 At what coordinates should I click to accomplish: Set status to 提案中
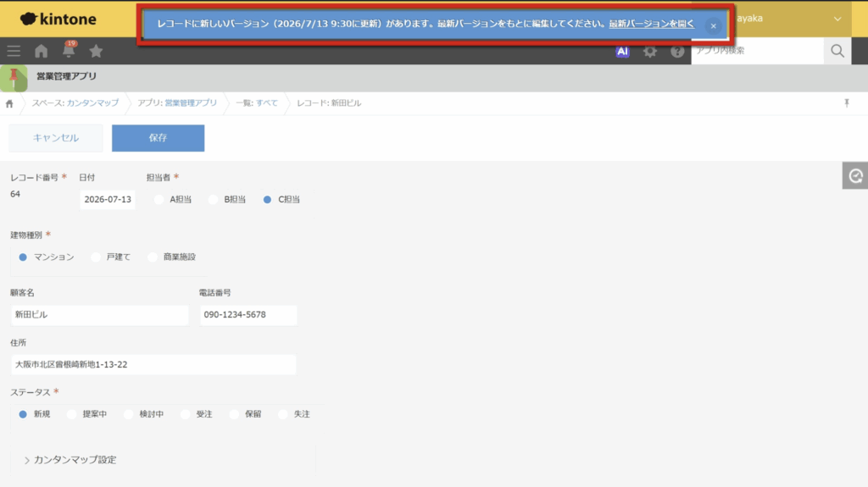click(71, 414)
